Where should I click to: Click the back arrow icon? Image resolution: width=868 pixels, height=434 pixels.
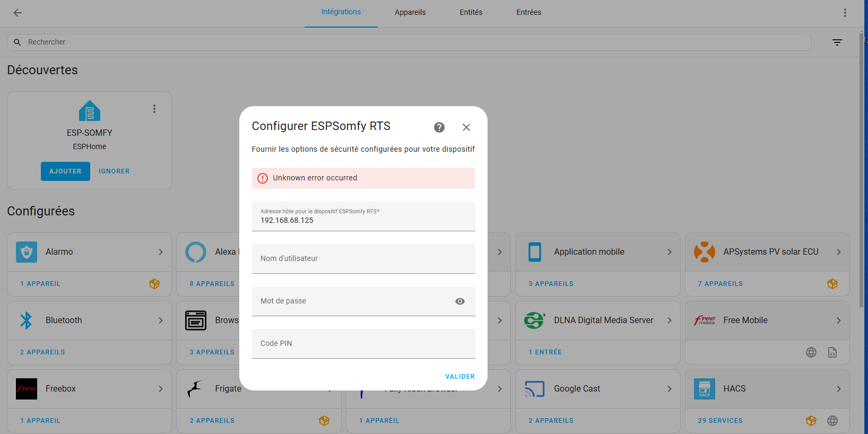(x=18, y=13)
